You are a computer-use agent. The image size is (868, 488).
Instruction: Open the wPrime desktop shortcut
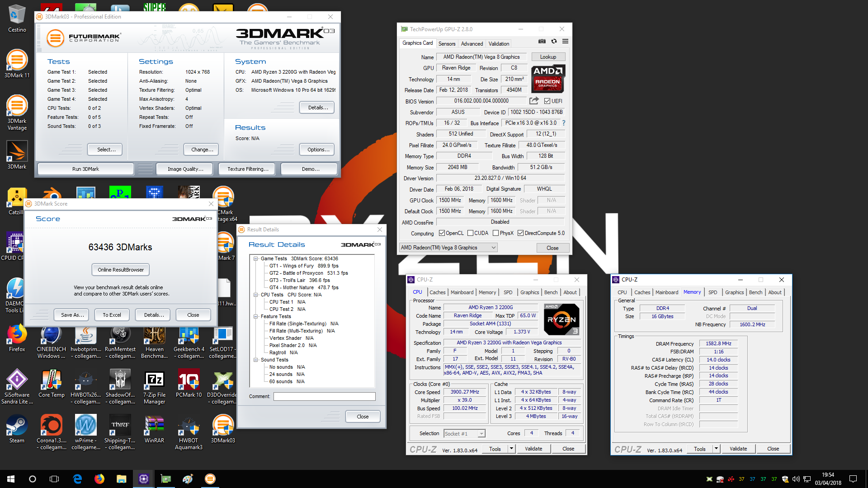click(x=85, y=433)
